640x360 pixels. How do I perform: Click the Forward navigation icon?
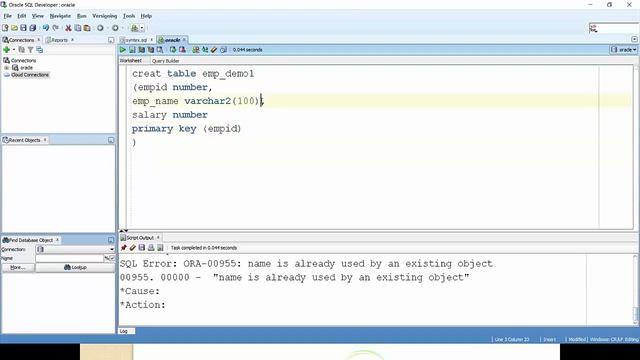coord(115,28)
